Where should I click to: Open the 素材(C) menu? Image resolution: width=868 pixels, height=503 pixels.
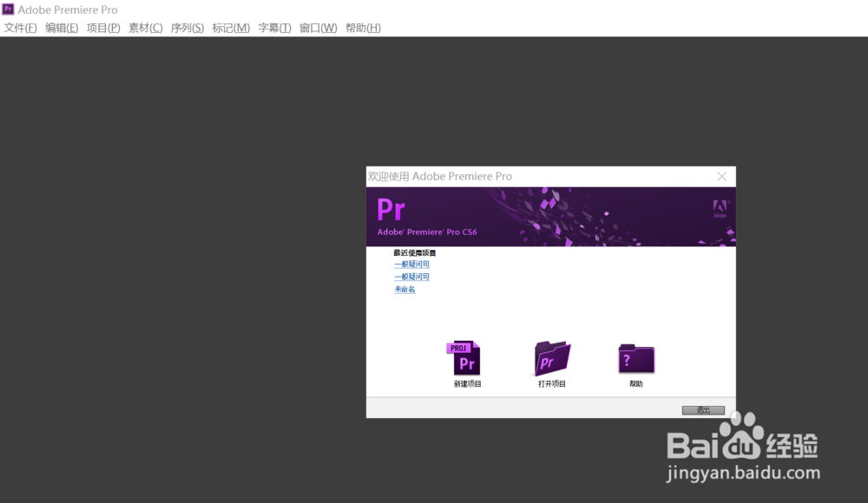pyautogui.click(x=146, y=28)
